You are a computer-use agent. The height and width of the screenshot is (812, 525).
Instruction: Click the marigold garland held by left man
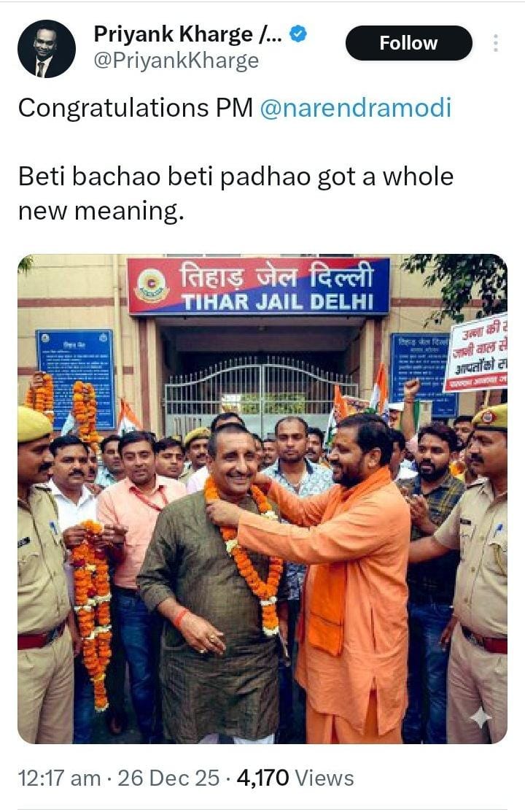click(92, 611)
